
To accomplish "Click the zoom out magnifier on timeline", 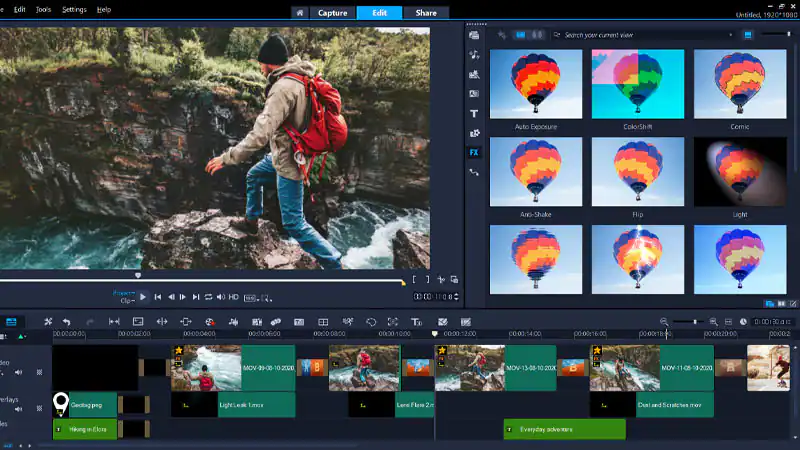I will pos(664,322).
